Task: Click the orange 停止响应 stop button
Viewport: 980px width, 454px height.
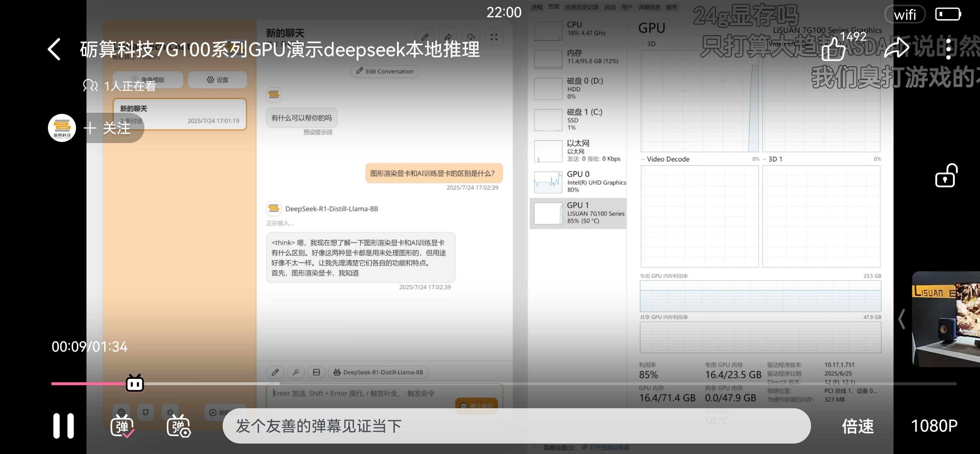Action: (x=476, y=406)
